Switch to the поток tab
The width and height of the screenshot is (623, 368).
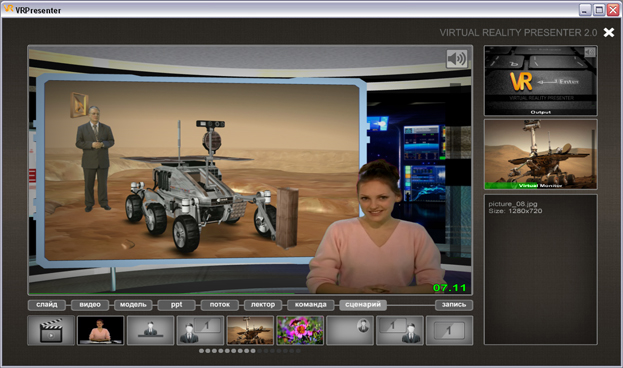click(220, 305)
